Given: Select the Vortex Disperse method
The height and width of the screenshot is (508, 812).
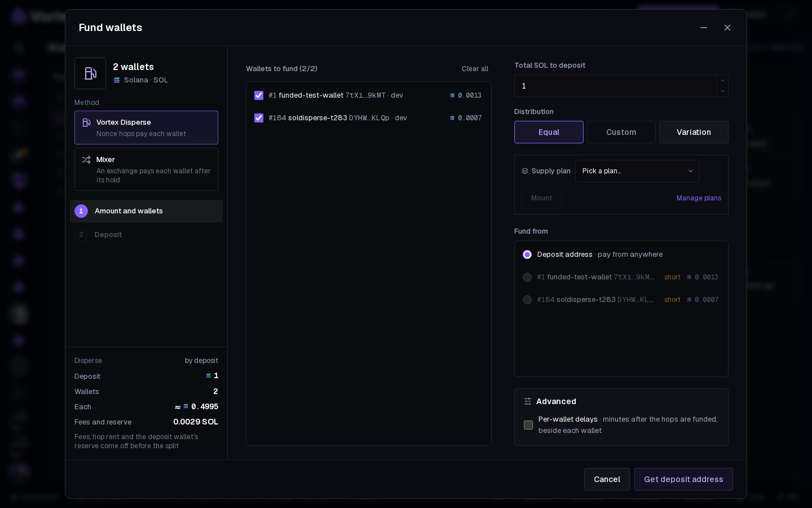Looking at the screenshot, I should [146, 128].
